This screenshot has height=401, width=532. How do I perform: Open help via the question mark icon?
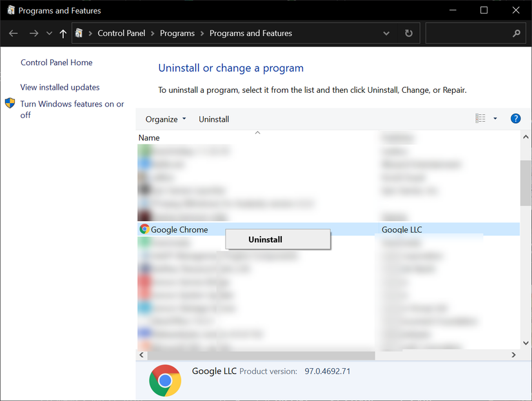[515, 119]
